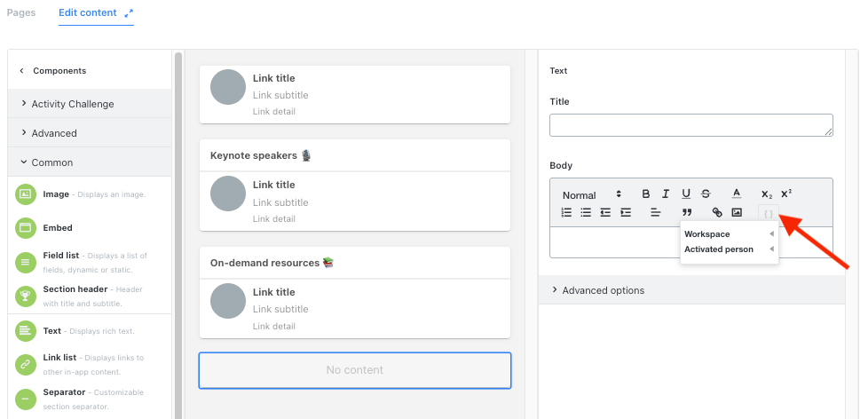Open the Normal paragraph style dropdown

(592, 194)
